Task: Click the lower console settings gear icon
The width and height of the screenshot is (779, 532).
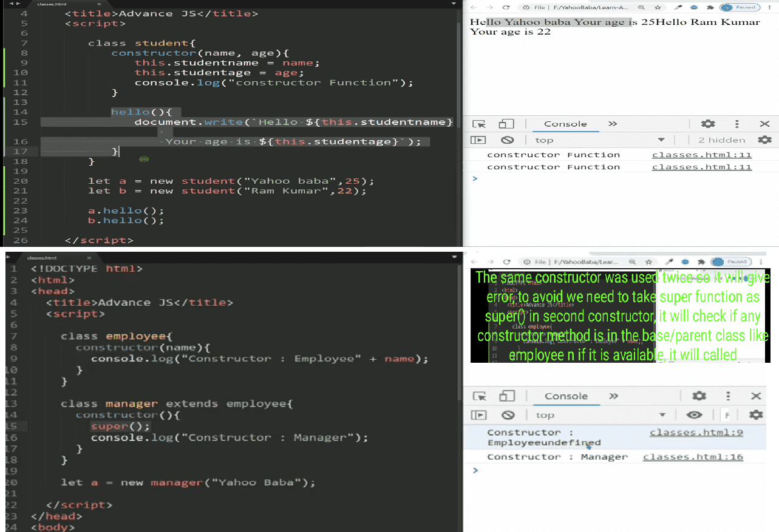Action: pos(756,415)
